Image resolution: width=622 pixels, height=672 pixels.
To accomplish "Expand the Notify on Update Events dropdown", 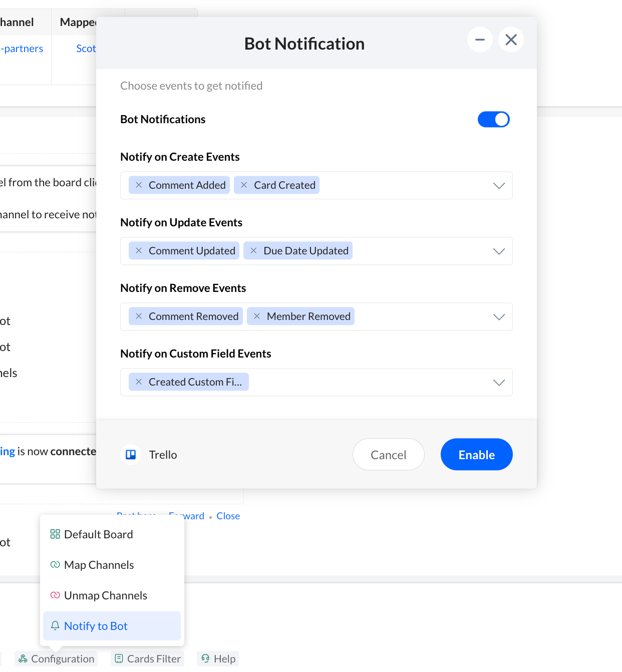I will pyautogui.click(x=499, y=251).
